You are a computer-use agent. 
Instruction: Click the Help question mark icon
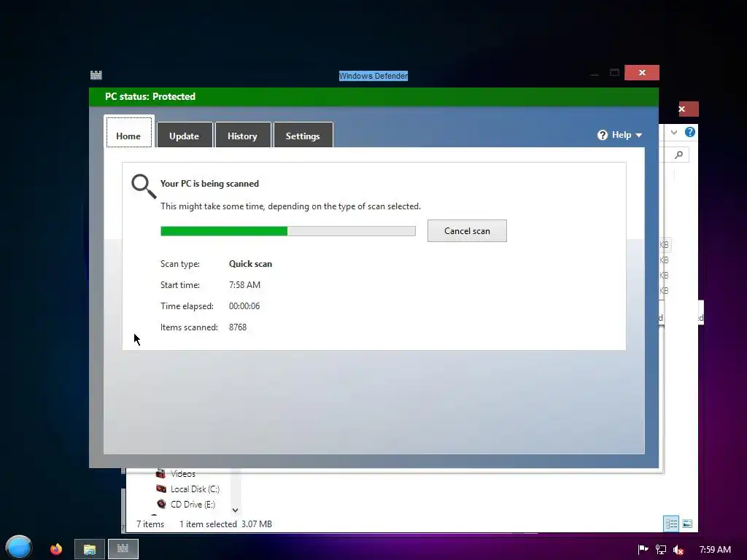(603, 135)
